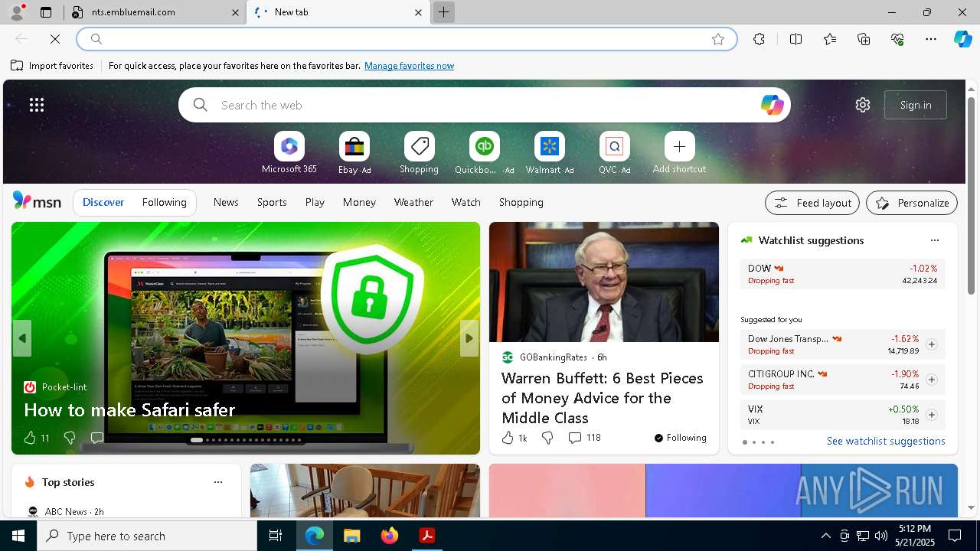Open Watchlist suggestions more options
Image resolution: width=980 pixels, height=551 pixels.
click(x=934, y=240)
